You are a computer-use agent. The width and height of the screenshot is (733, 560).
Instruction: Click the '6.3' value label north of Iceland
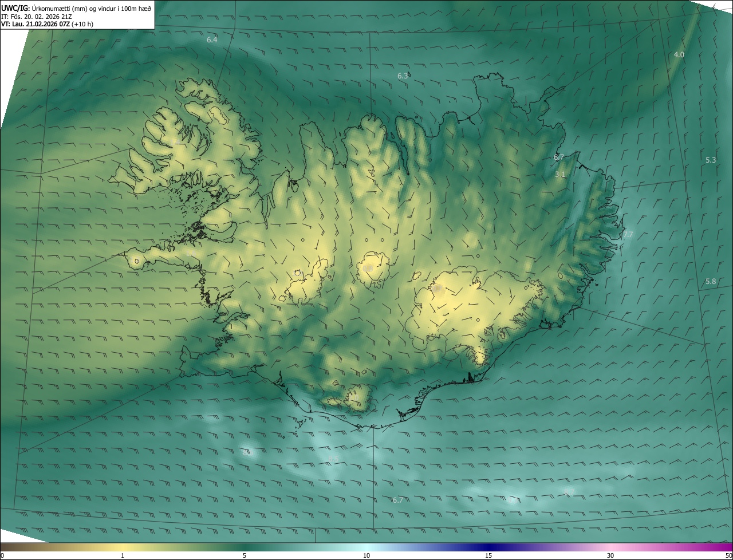403,76
